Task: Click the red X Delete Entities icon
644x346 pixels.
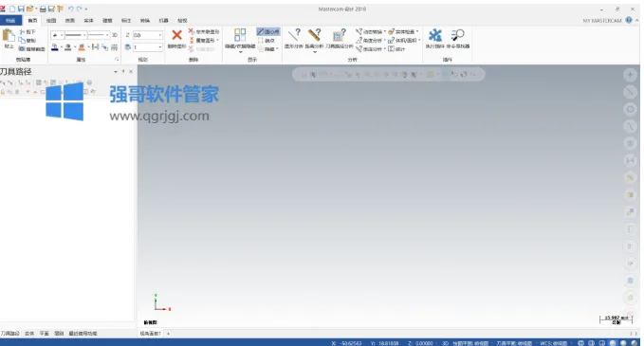Action: [x=176, y=35]
